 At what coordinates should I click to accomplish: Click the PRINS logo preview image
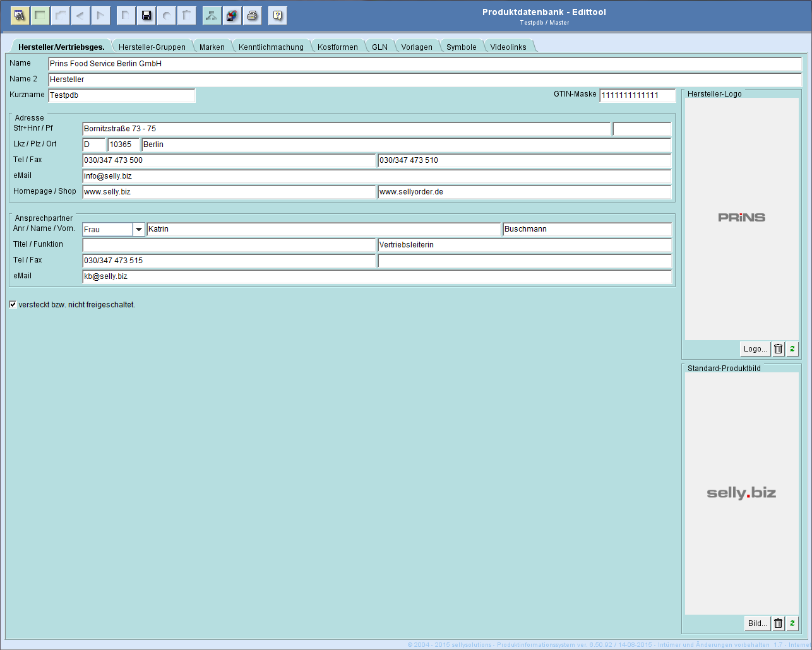pos(741,218)
